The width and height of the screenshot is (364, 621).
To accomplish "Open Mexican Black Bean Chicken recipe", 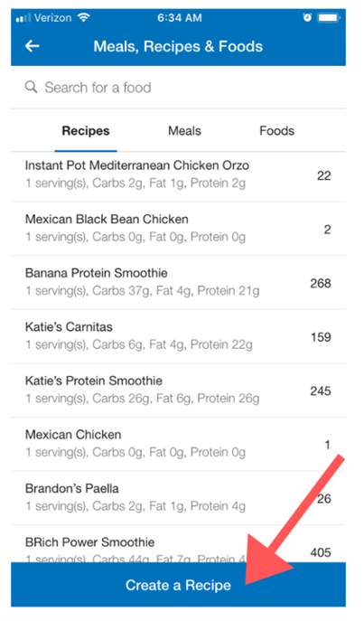I will (x=178, y=229).
